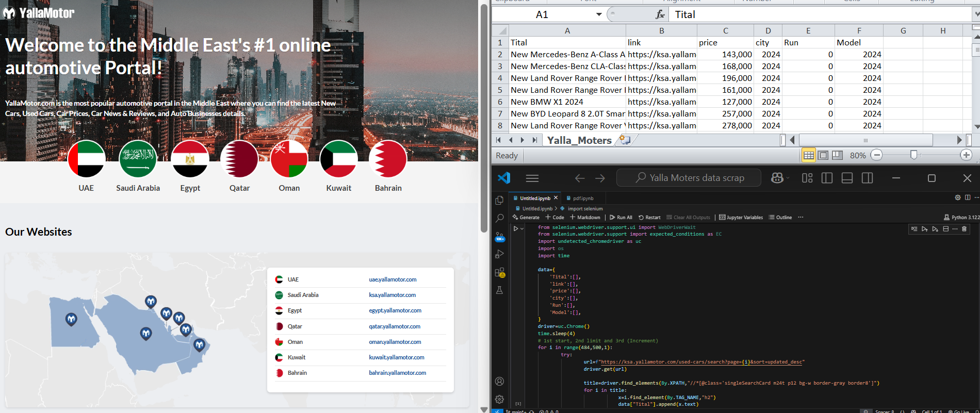This screenshot has height=413, width=980.
Task: Open Excel Name Box dropdown arrow
Action: click(x=599, y=14)
